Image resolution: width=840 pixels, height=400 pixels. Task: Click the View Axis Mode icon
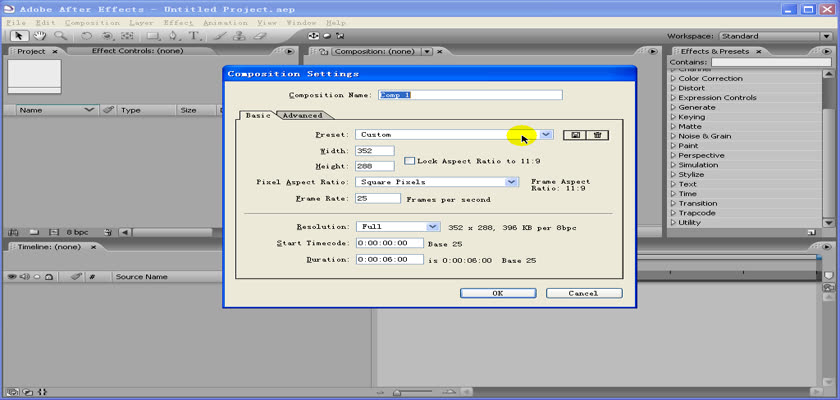pos(340,36)
